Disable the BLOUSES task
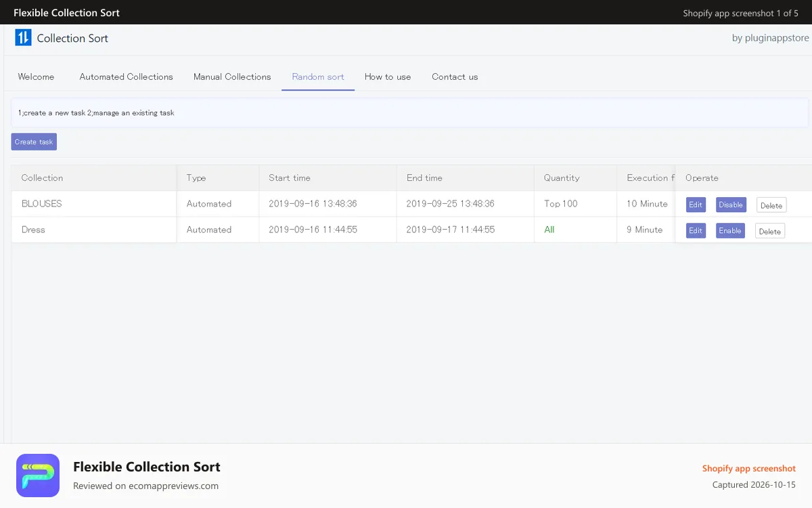This screenshot has width=812, height=508. coord(731,205)
